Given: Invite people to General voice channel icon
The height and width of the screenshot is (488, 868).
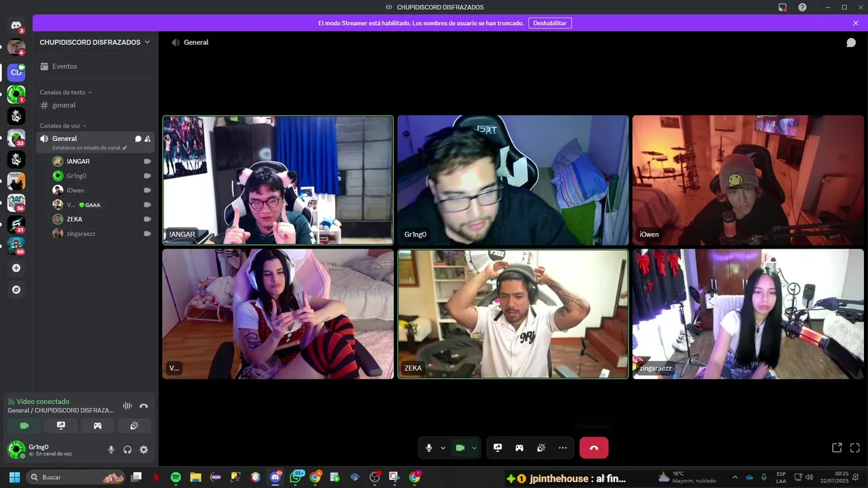Looking at the screenshot, I should pyautogui.click(x=148, y=139).
